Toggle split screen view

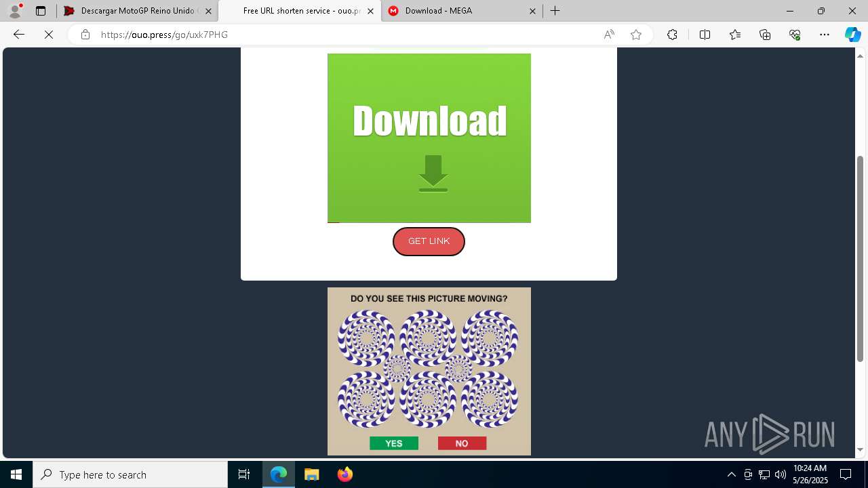[705, 35]
